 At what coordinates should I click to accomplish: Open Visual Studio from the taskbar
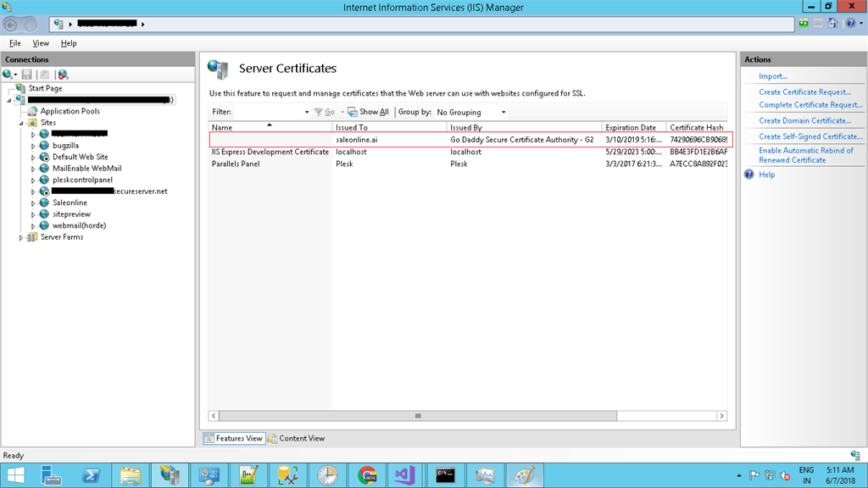406,475
